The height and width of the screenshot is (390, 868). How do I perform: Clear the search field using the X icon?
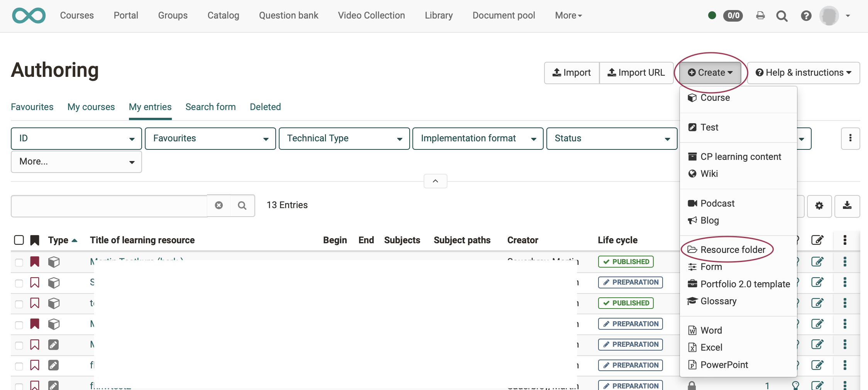point(219,205)
